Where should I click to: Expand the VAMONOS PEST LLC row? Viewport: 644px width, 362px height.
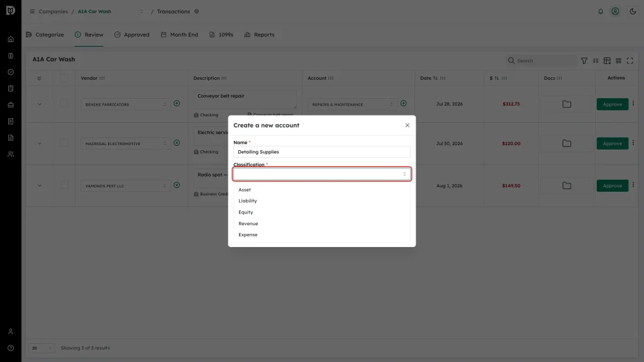(40, 186)
